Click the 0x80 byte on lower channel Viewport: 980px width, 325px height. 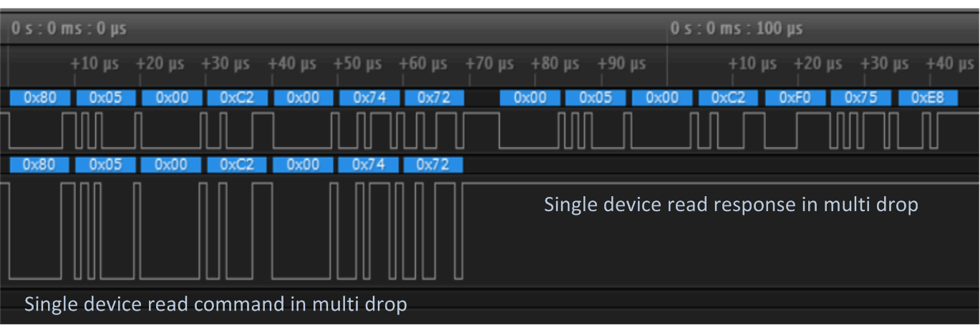[40, 165]
